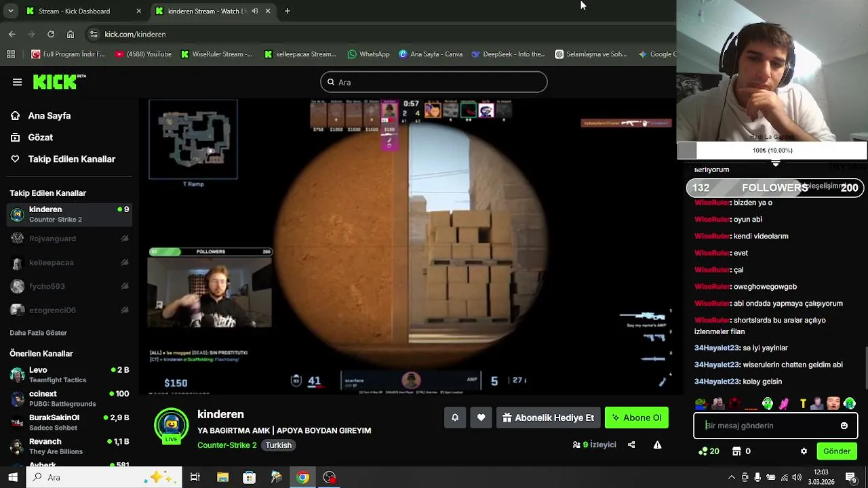Select the Rojvanguard followed channel
Screen dimensions: 868x488
pos(70,239)
